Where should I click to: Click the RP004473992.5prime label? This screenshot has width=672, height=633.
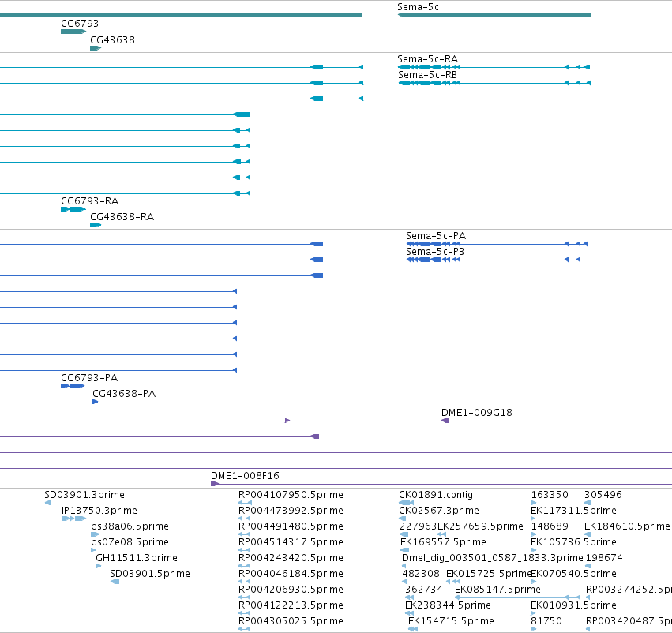coord(291,511)
